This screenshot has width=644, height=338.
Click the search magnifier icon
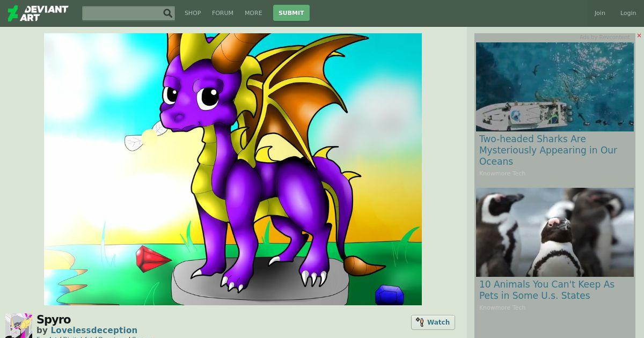click(168, 13)
